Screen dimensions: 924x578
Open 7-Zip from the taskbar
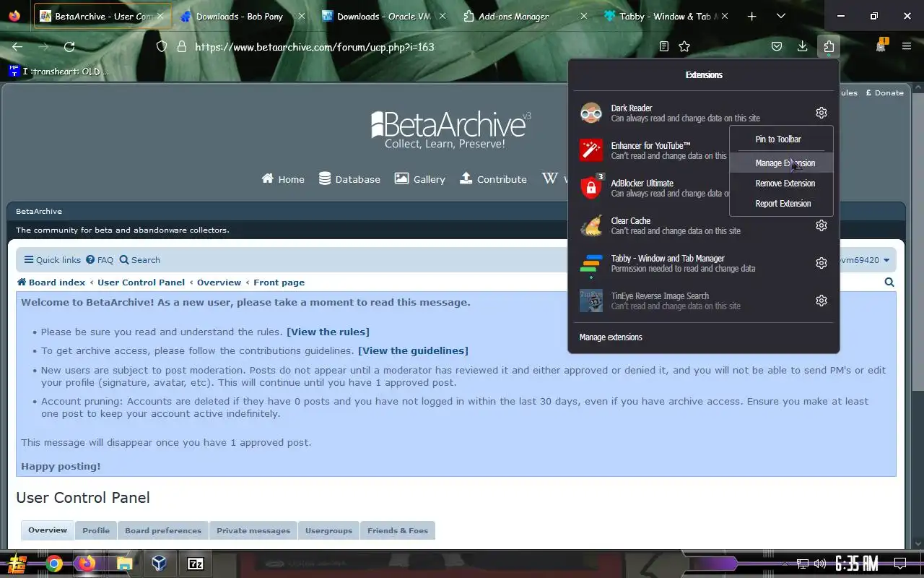pos(195,564)
